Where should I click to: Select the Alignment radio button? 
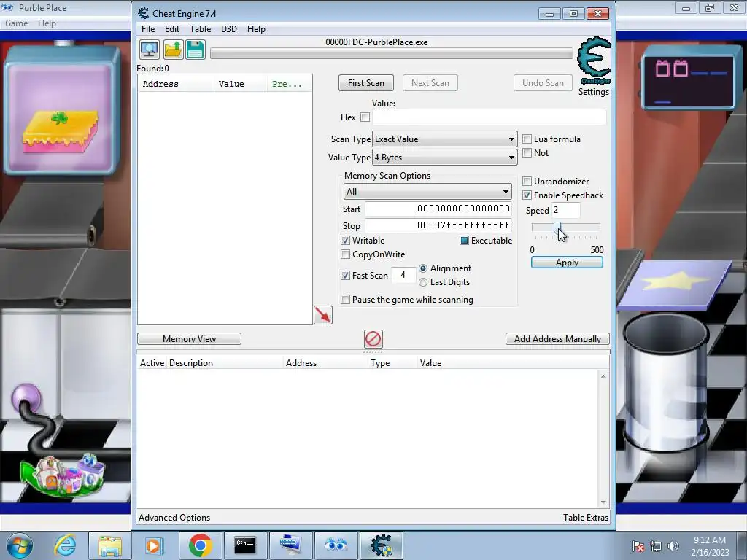[423, 268]
